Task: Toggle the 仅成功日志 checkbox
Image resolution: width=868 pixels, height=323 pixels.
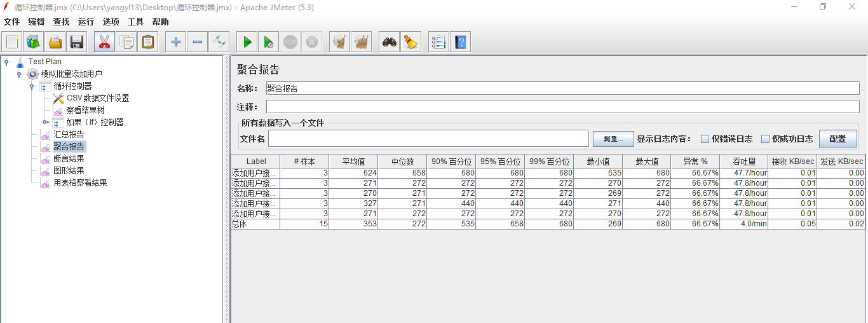Action: tap(765, 139)
